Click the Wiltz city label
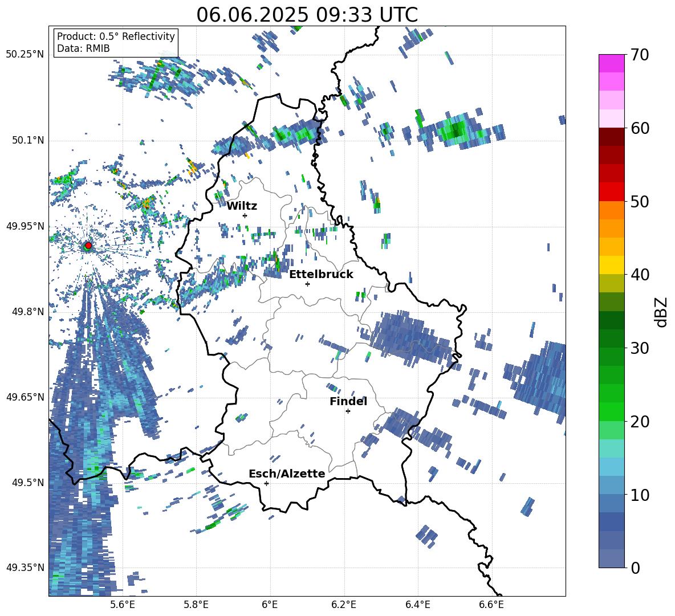This screenshot has height=616, width=675. coord(242,206)
